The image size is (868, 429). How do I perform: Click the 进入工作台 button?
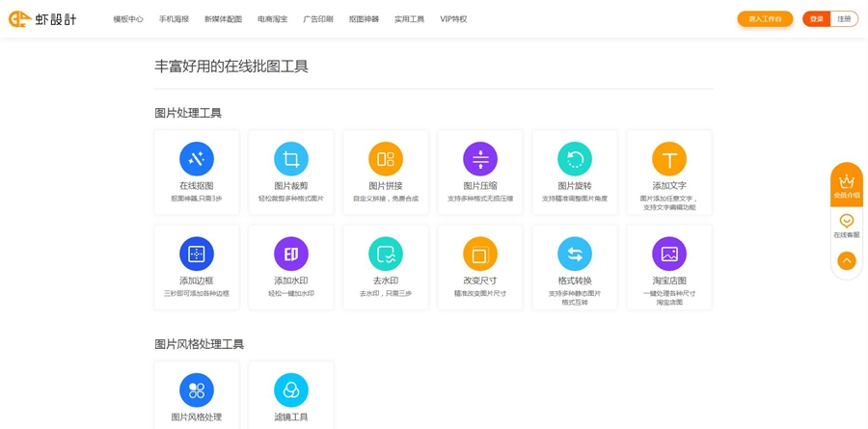point(765,19)
